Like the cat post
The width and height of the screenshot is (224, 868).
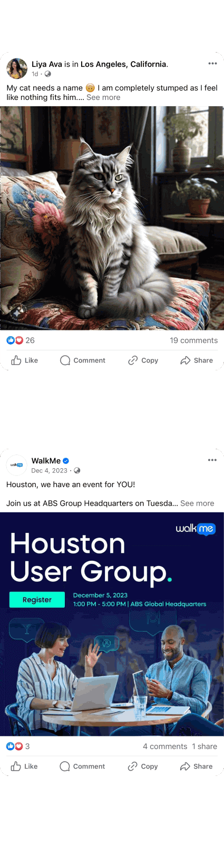[x=25, y=360]
